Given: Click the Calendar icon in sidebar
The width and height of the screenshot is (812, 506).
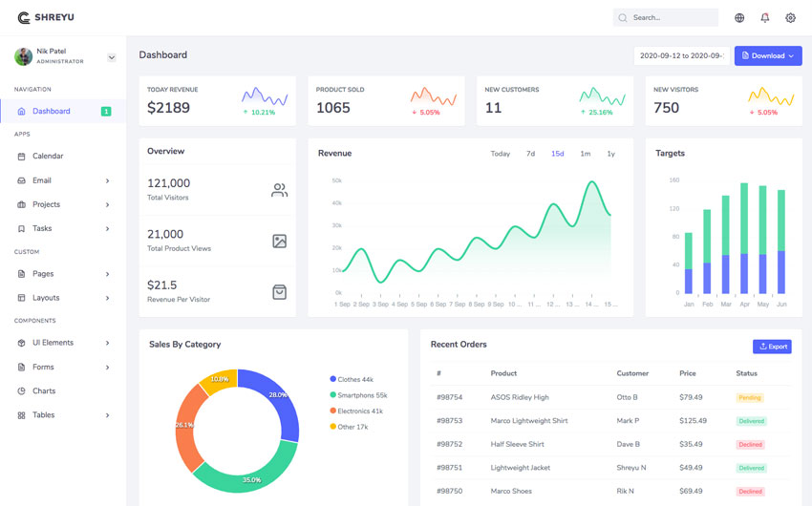Looking at the screenshot, I should (21, 157).
